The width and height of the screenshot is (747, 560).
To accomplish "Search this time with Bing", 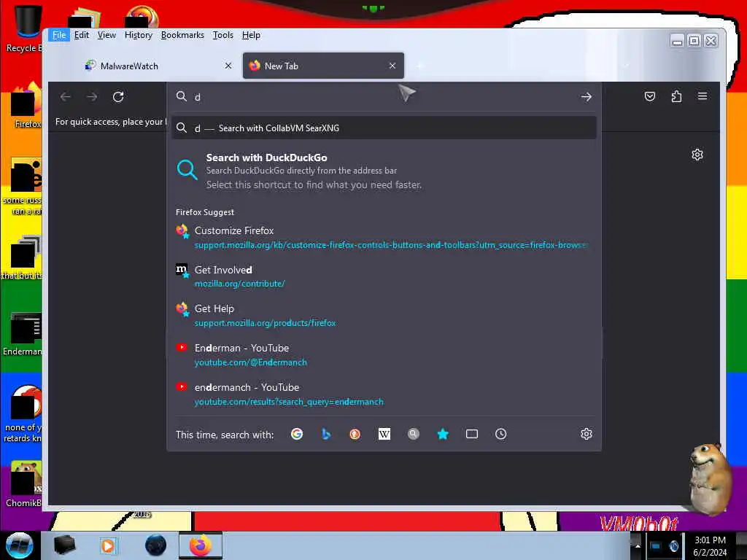I will tap(326, 434).
